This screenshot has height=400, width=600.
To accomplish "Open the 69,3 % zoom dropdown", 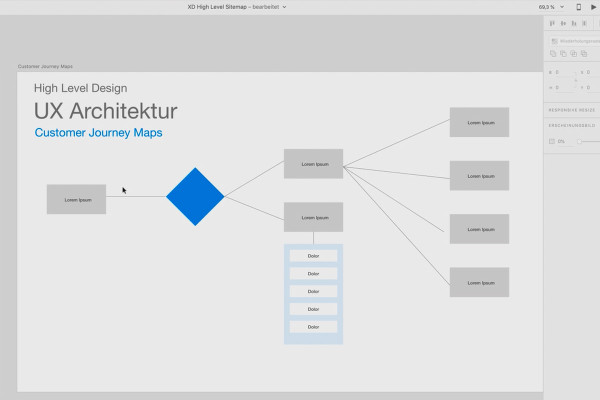I will pyautogui.click(x=551, y=7).
